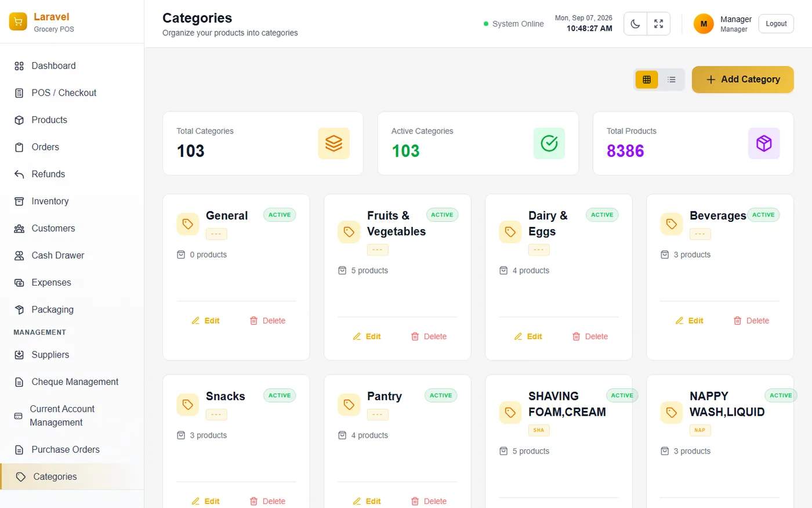Click the Packaging box icon
This screenshot has width=812, height=508.
point(19,310)
